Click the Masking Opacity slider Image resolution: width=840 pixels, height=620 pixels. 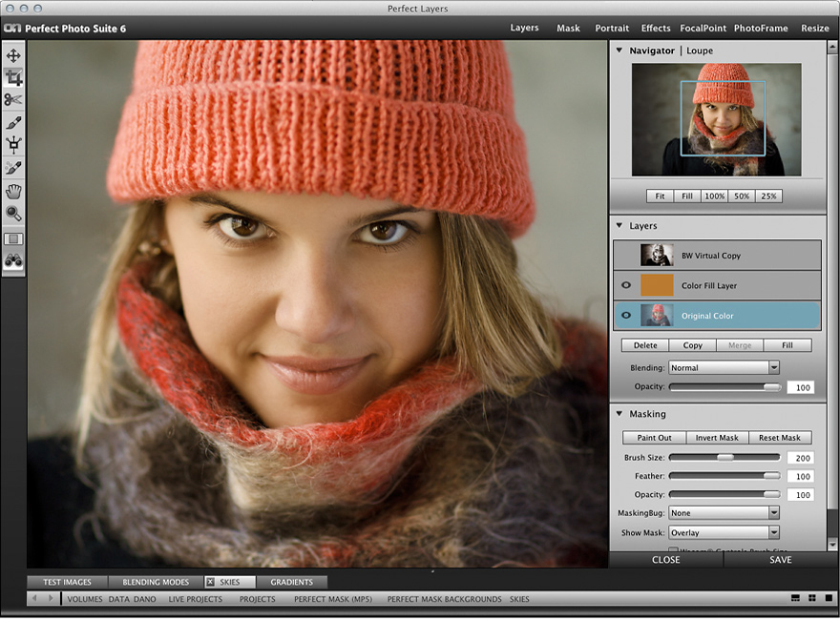724,494
